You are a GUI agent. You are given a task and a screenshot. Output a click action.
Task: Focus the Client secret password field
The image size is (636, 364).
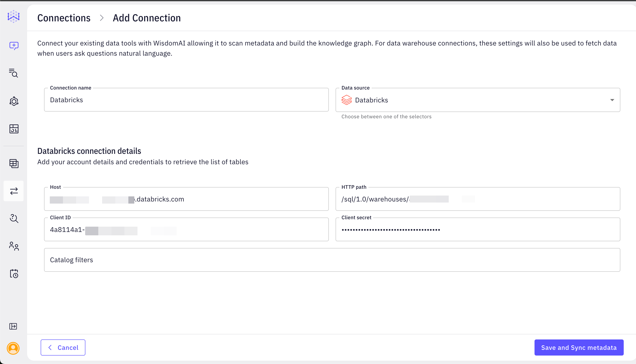478,229
